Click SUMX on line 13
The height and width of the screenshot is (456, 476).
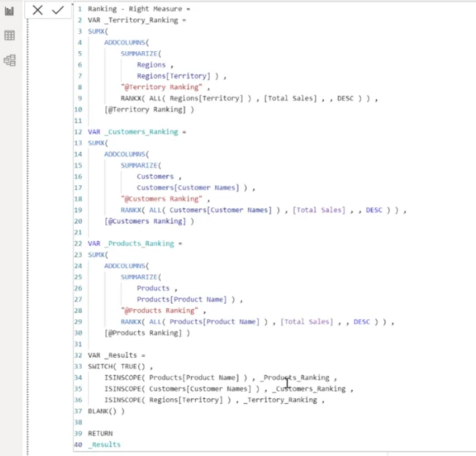click(97, 143)
